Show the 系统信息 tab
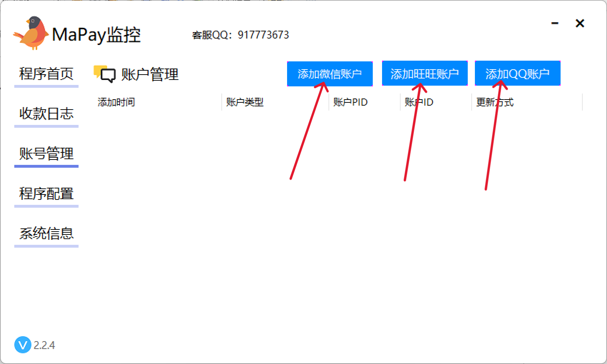The width and height of the screenshot is (607, 364). pyautogui.click(x=46, y=234)
